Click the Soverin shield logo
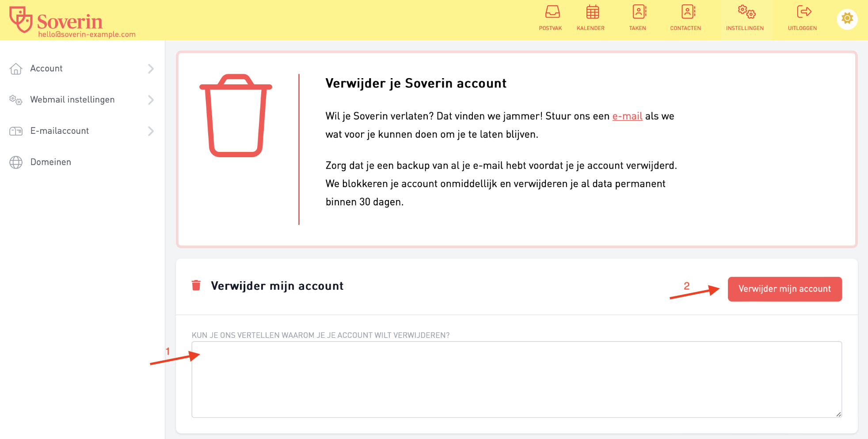The height and width of the screenshot is (439, 868). pyautogui.click(x=21, y=19)
